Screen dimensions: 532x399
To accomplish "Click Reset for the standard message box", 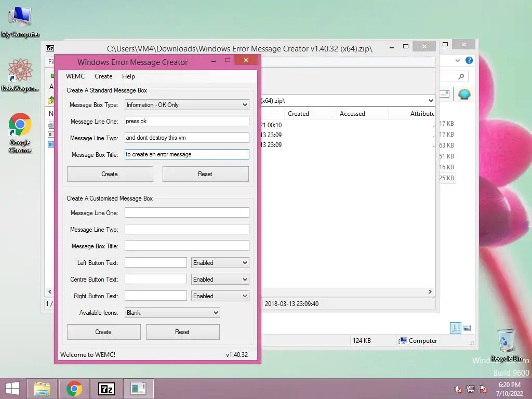I will click(x=205, y=174).
